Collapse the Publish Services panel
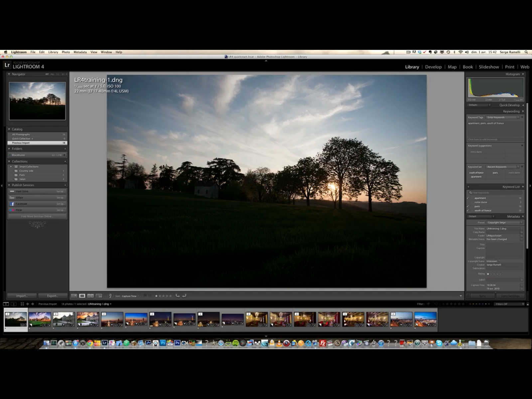 click(x=9, y=185)
